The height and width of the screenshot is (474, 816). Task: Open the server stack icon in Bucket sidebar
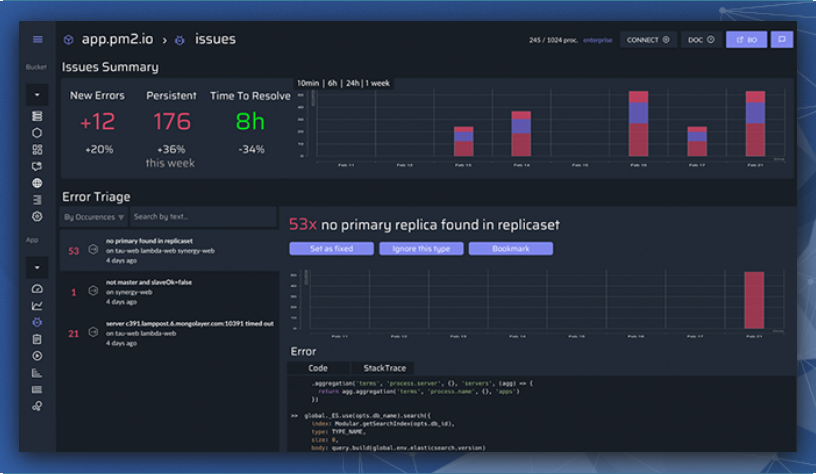point(37,116)
